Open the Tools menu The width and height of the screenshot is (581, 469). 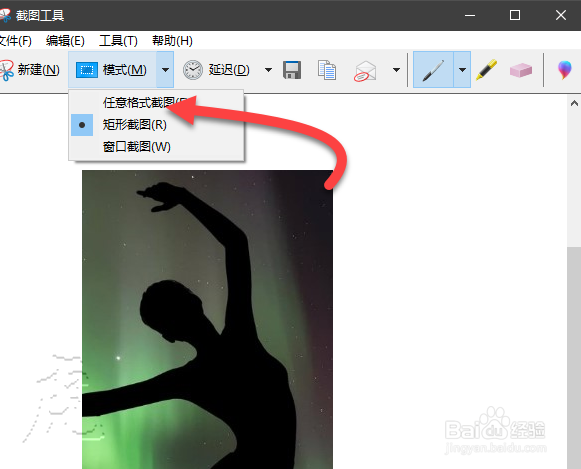pos(118,40)
